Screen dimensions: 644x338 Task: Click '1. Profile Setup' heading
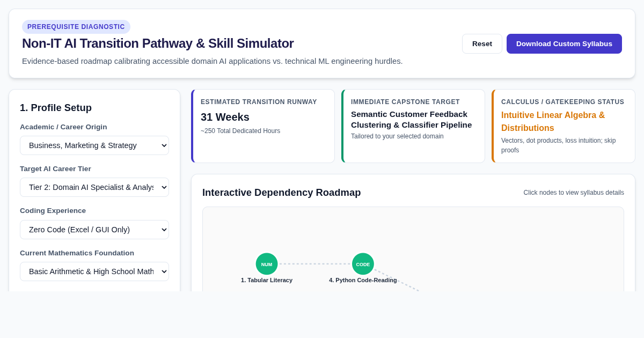coord(56,108)
